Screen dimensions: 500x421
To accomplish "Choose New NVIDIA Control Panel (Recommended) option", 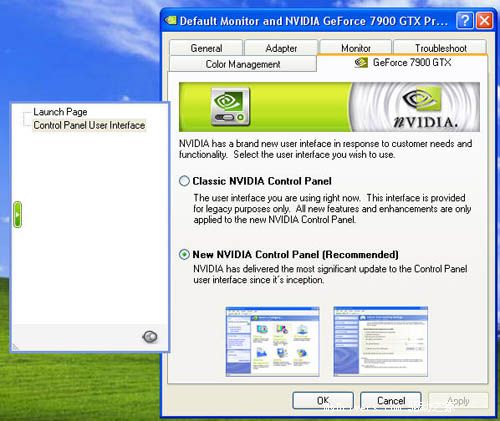I will (x=184, y=255).
